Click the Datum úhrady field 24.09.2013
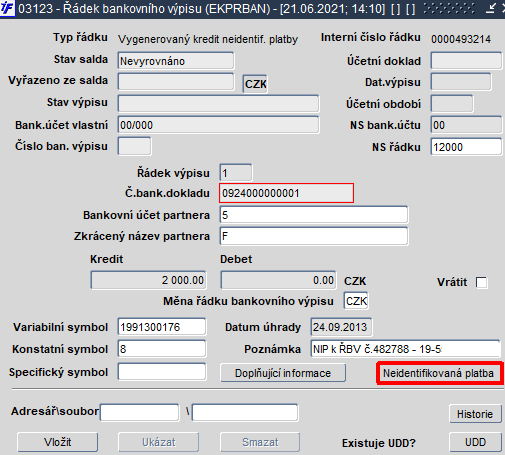The width and height of the screenshot is (505, 455). (341, 327)
